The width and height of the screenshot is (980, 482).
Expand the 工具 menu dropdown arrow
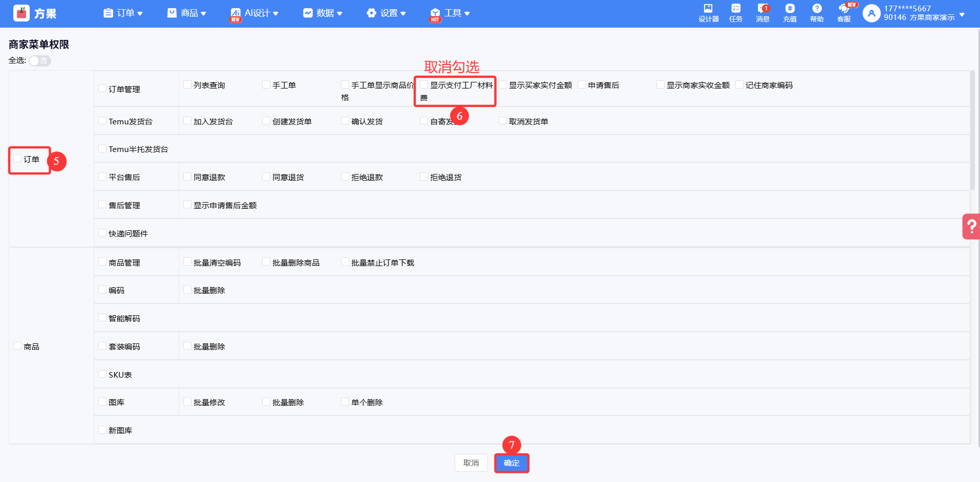click(x=467, y=14)
